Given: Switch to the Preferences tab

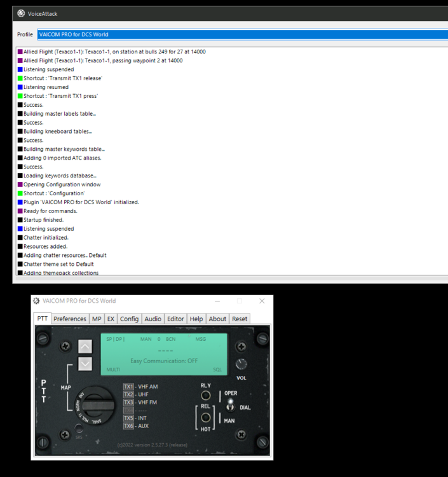Looking at the screenshot, I should [x=70, y=319].
